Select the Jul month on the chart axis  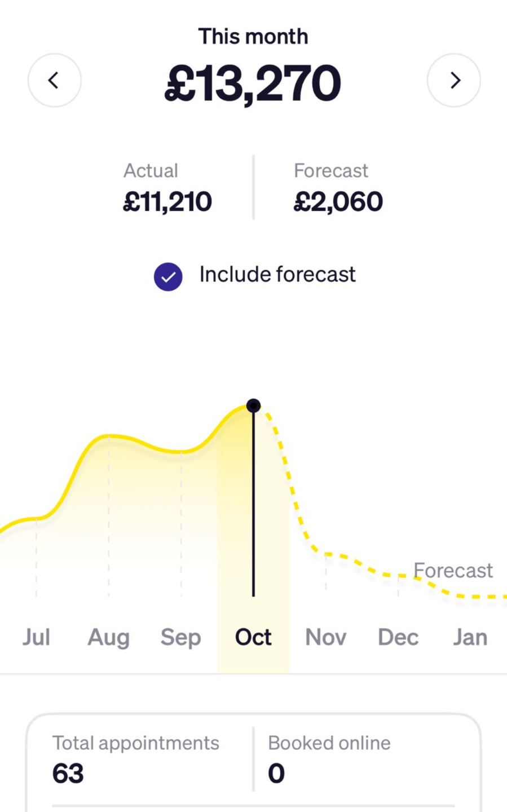pyautogui.click(x=36, y=637)
